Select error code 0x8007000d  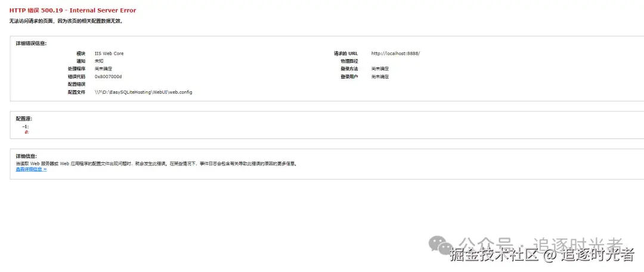click(x=108, y=76)
